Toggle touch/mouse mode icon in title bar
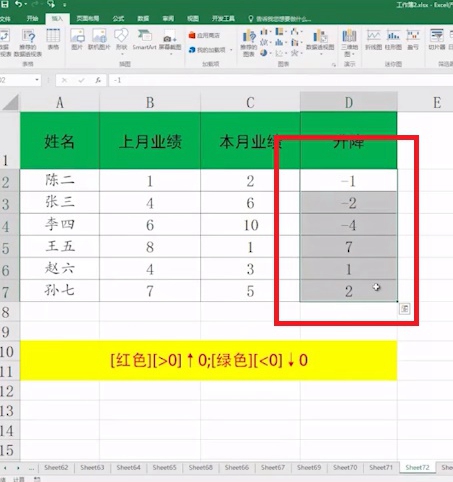 pos(51,4)
